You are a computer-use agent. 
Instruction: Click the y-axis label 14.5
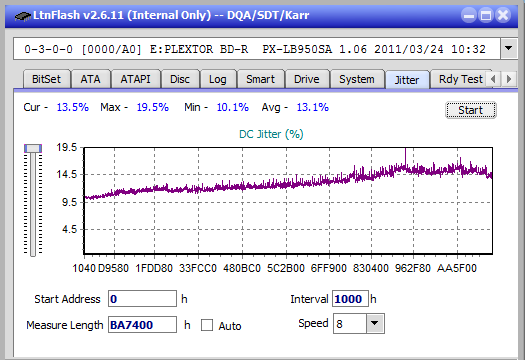point(67,174)
